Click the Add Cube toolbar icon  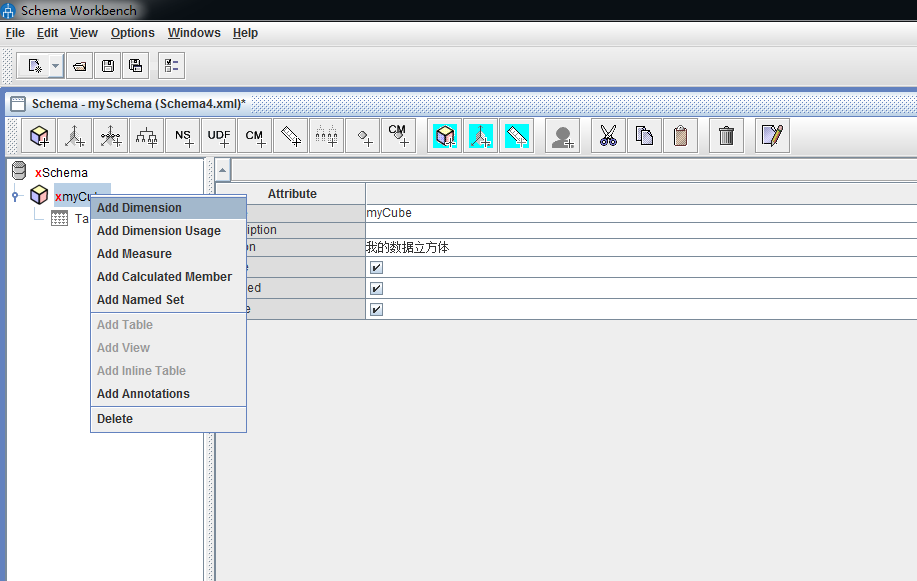[x=40, y=136]
